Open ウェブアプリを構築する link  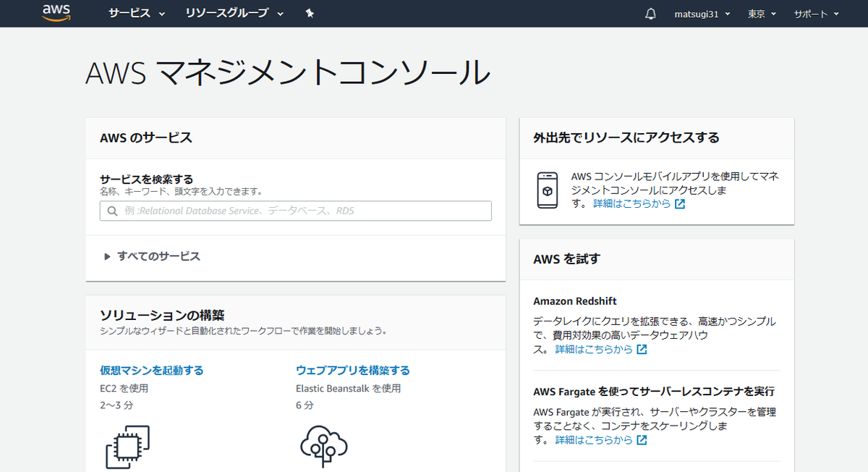(x=353, y=370)
